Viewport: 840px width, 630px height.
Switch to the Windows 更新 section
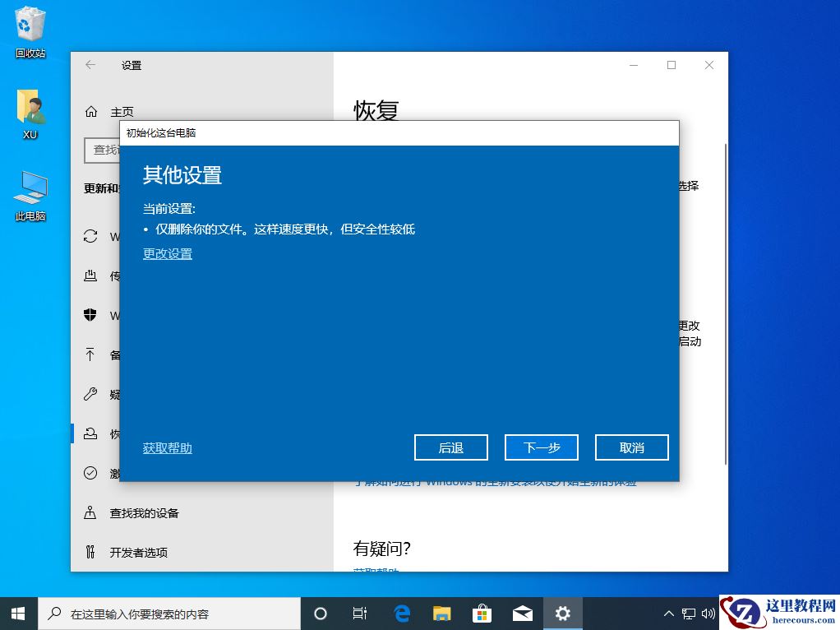click(91, 237)
